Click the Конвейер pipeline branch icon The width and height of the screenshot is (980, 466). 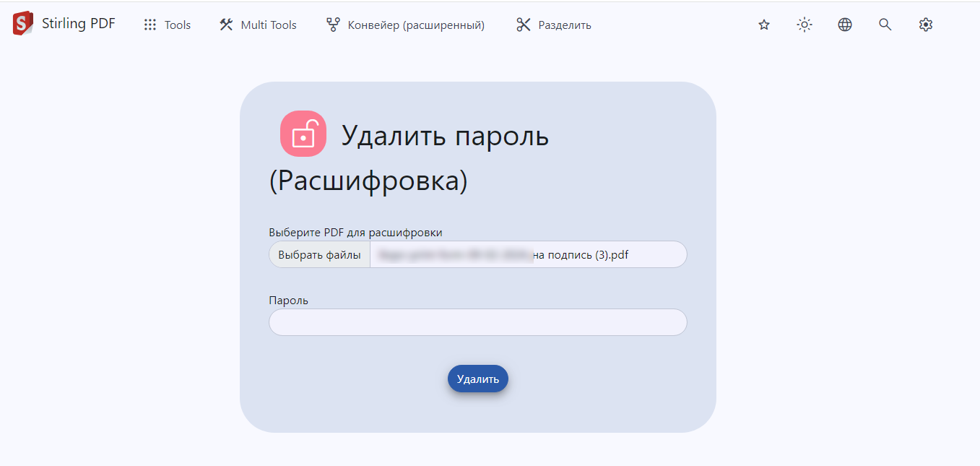pos(333,25)
